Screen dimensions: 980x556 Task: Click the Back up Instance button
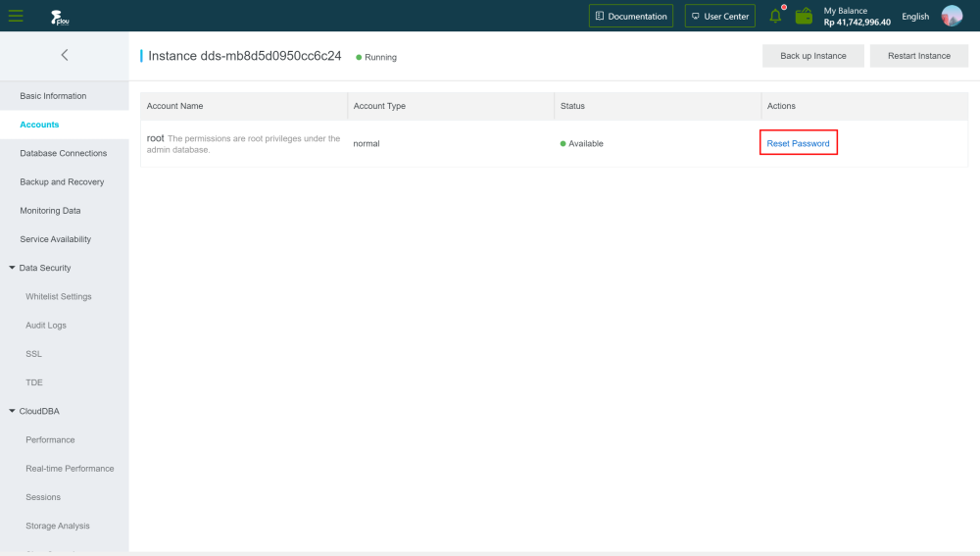coord(813,56)
